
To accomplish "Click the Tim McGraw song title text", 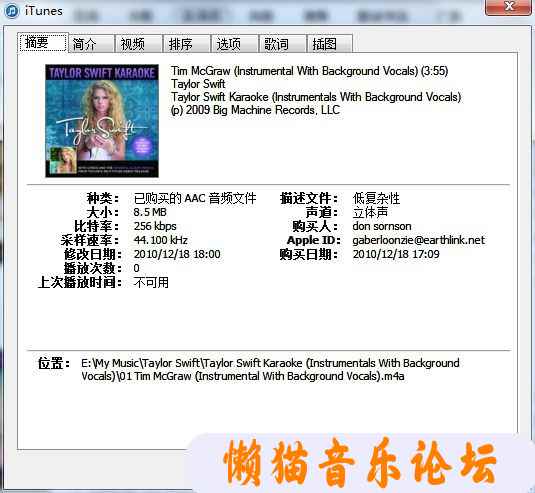I will (x=309, y=71).
